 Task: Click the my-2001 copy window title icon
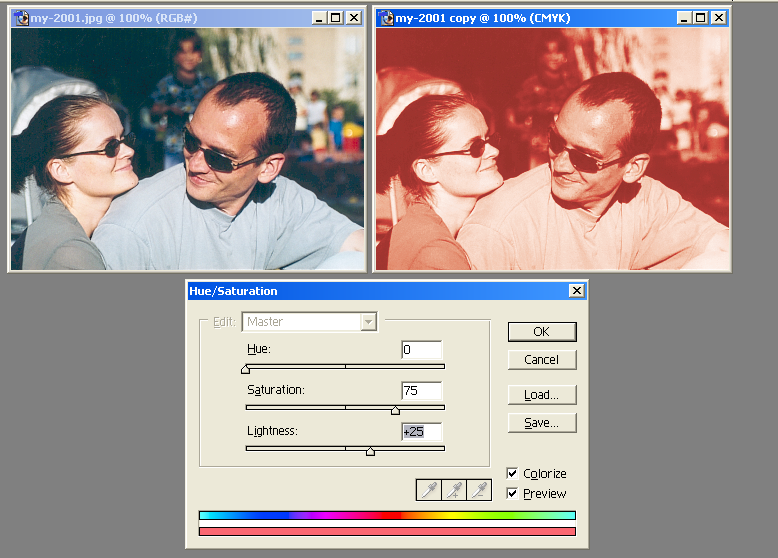pyautogui.click(x=385, y=18)
